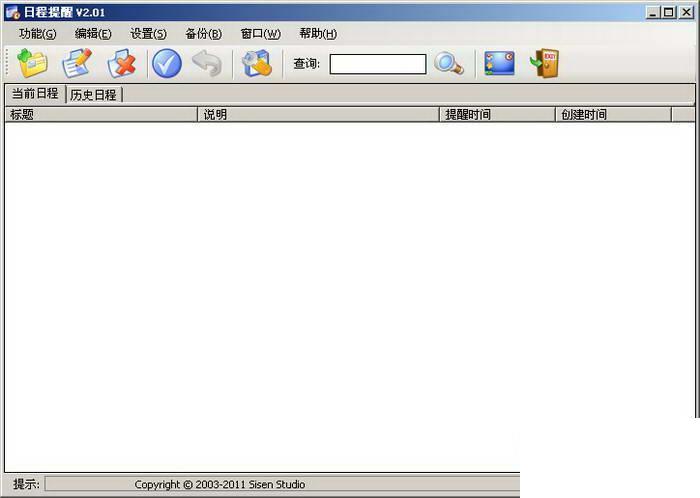Click the delete schedule red X icon
Viewport: 700px width, 498px height.
click(x=121, y=63)
